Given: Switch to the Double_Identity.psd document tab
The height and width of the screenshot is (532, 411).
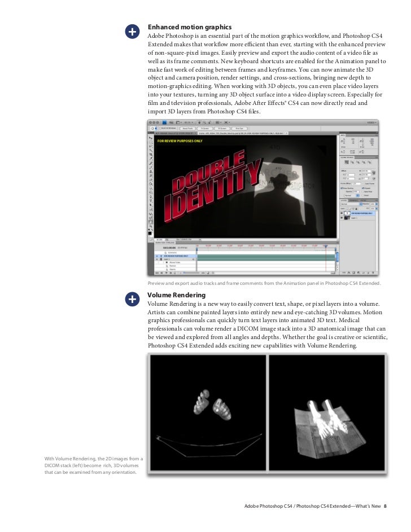Looking at the screenshot, I should 243,133.
